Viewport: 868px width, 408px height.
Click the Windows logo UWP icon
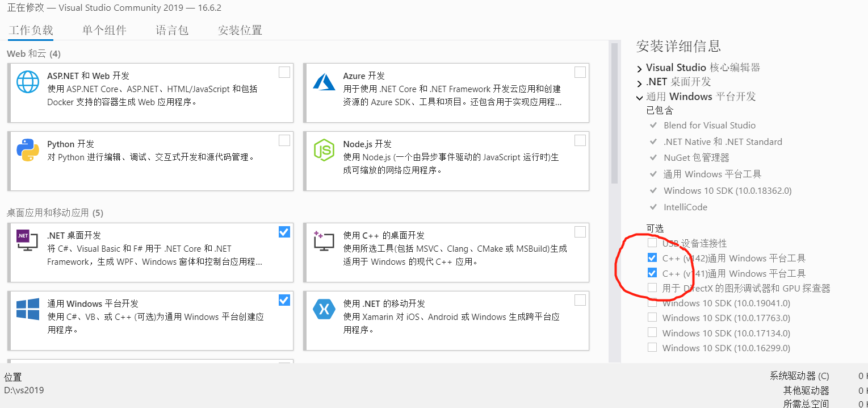tap(28, 309)
